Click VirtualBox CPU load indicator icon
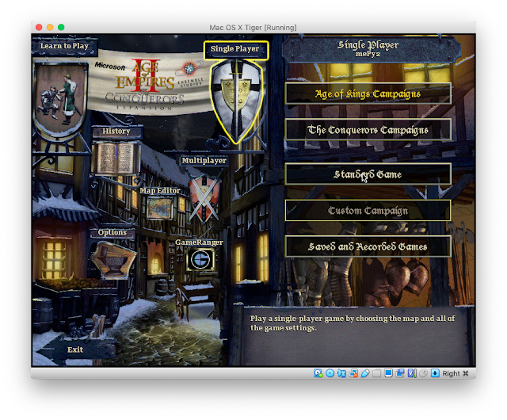 [412, 373]
